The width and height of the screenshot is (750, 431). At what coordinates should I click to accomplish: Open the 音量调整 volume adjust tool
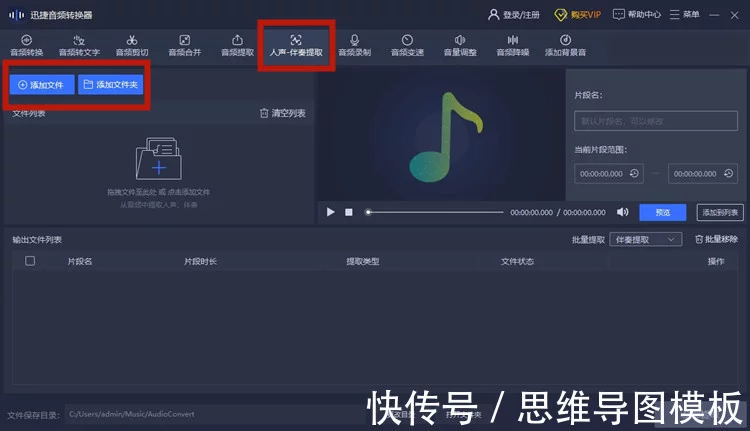click(x=460, y=46)
